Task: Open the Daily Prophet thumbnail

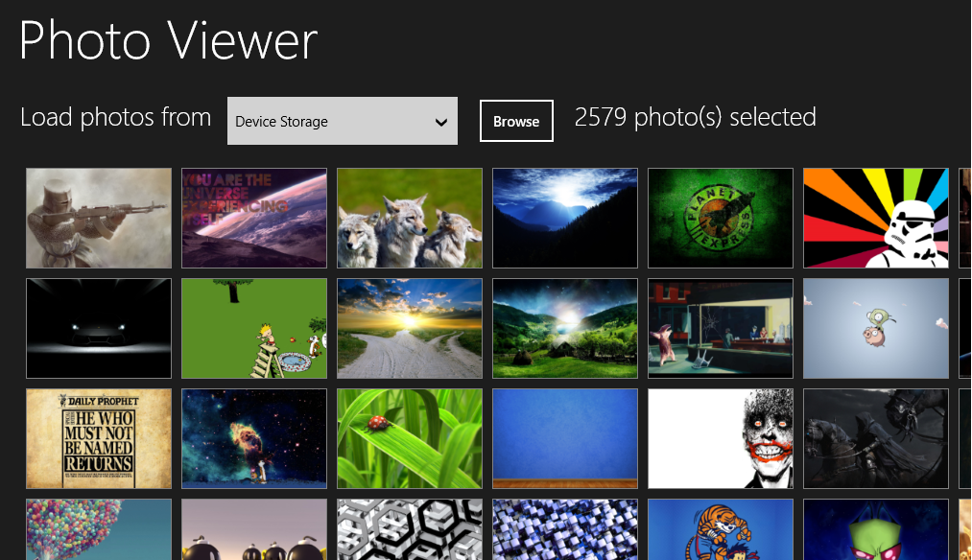Action: [99, 438]
